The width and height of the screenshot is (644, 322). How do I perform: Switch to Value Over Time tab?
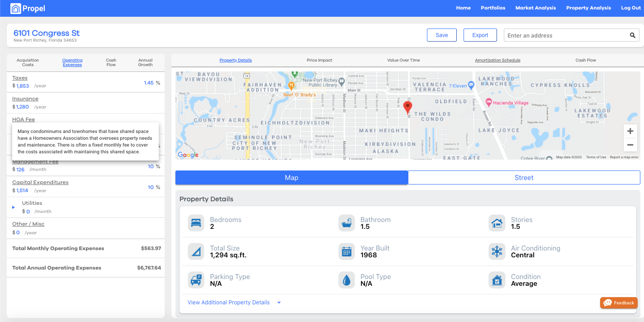click(x=403, y=60)
